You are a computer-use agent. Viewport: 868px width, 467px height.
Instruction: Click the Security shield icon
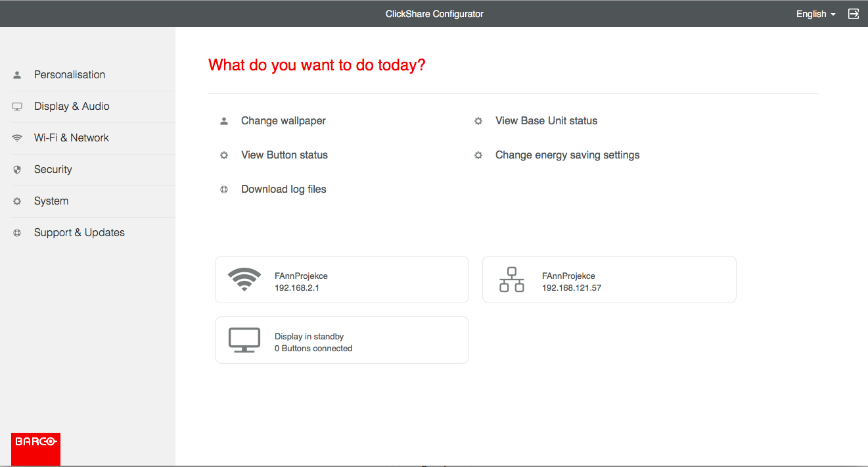coord(17,170)
